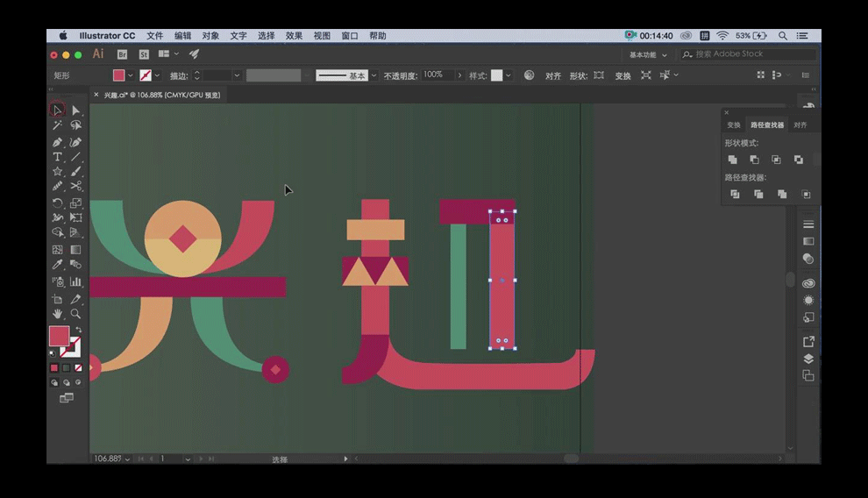Open the 基本 stroke profile dropdown
Viewport: 868px width, 498px height.
374,75
